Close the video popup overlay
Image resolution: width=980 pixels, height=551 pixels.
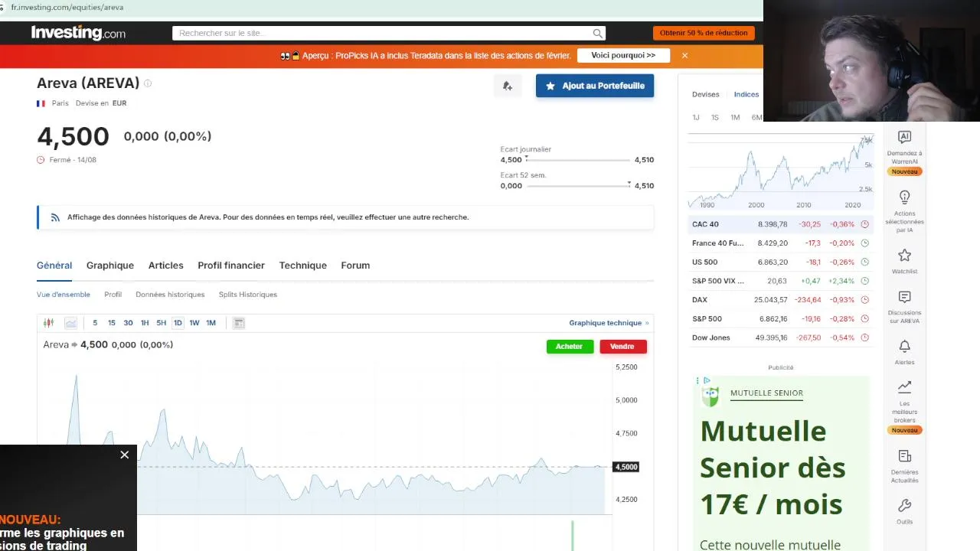click(124, 455)
